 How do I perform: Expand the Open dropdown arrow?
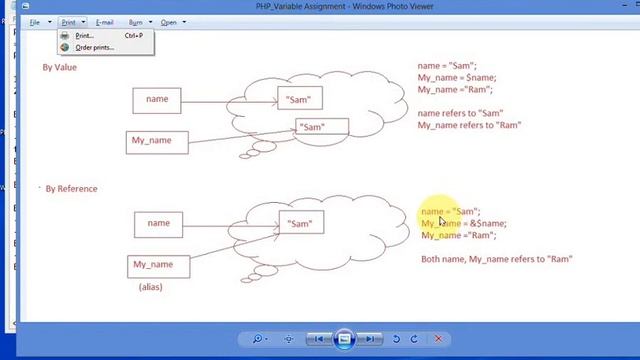coord(184,22)
